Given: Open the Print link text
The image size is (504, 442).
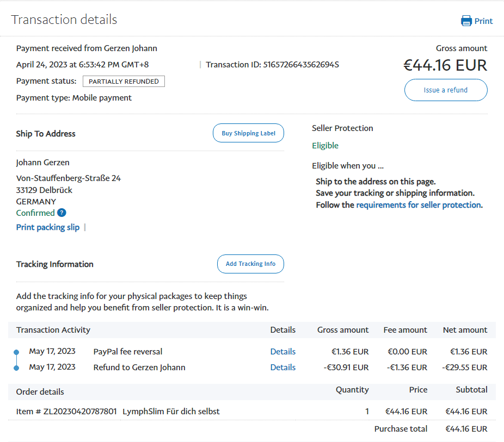Looking at the screenshot, I should pyautogui.click(x=483, y=21).
